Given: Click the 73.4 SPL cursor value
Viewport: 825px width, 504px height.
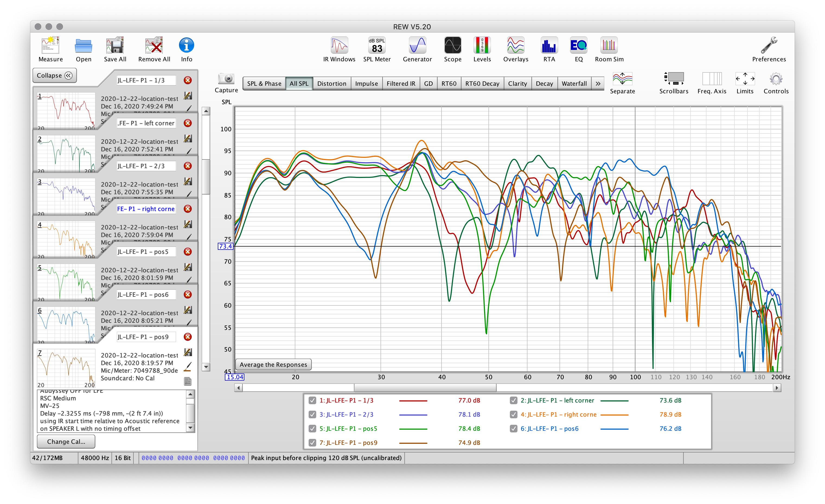Looking at the screenshot, I should pos(225,247).
